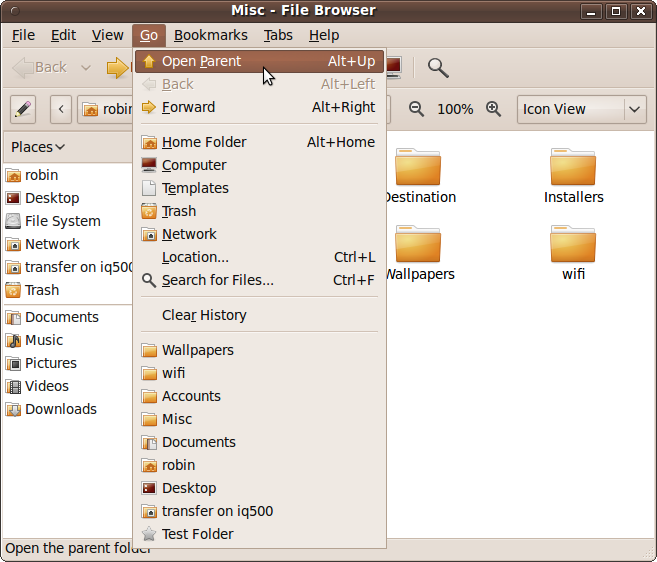Go to Misc in the history list
This screenshot has width=657, height=562.
point(259,419)
